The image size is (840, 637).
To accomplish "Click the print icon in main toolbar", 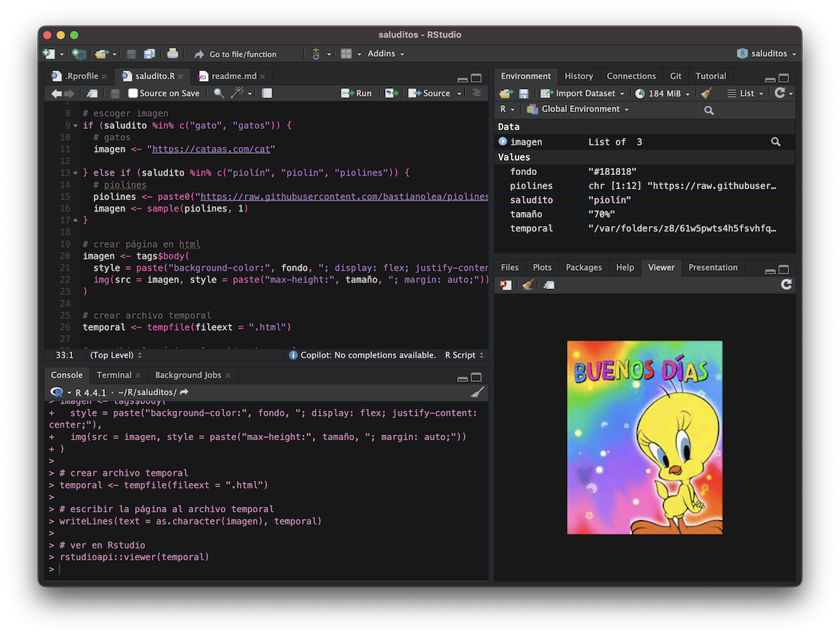I will coord(173,54).
